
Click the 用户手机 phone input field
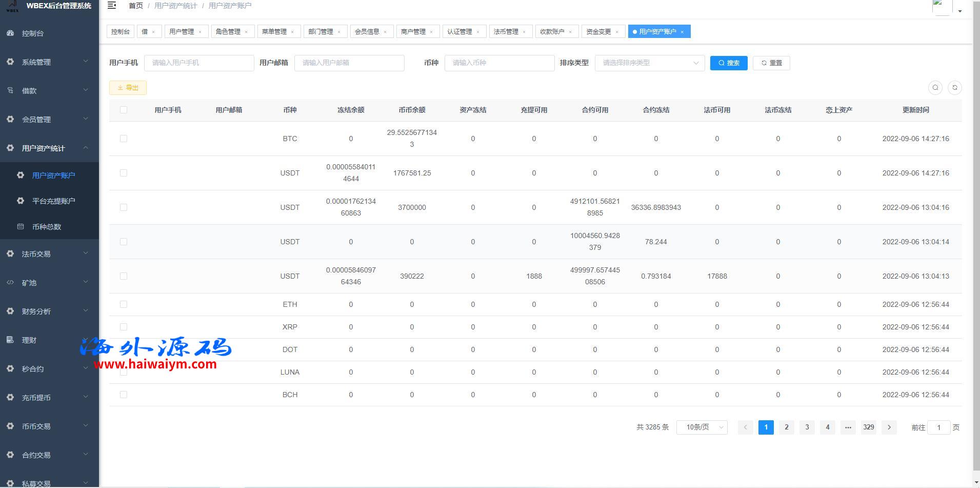coord(199,63)
